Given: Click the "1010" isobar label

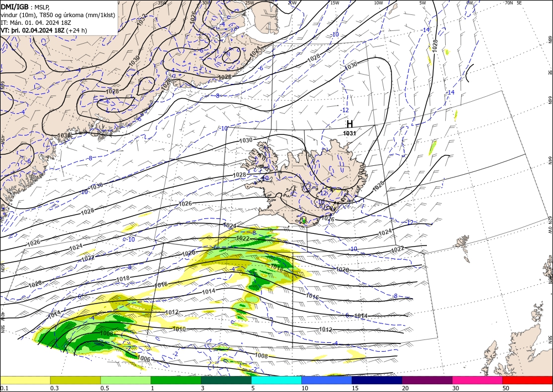Looking at the screenshot, I should [179, 329].
